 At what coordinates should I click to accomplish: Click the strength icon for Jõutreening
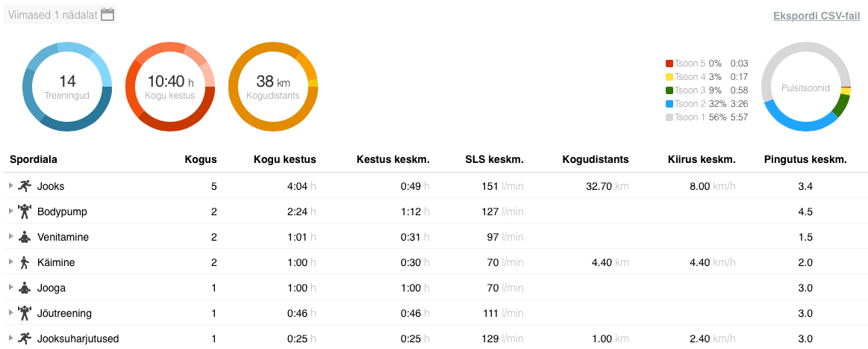25,313
